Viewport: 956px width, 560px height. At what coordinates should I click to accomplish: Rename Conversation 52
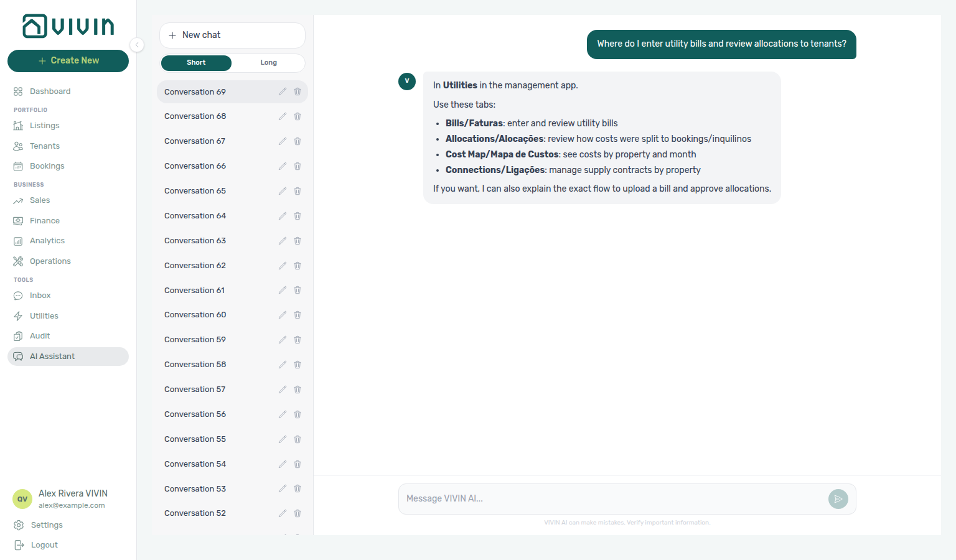[x=283, y=513]
